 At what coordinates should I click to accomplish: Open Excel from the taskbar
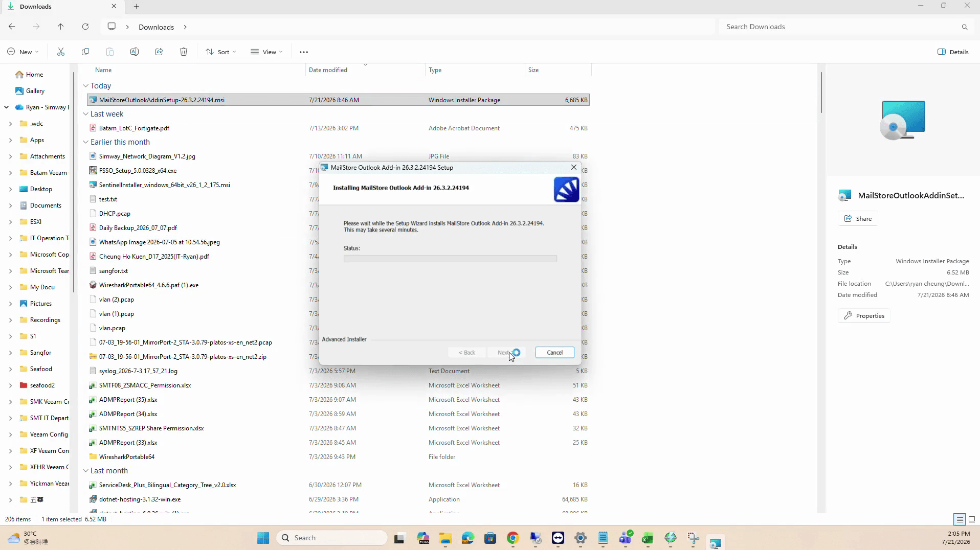point(648,538)
